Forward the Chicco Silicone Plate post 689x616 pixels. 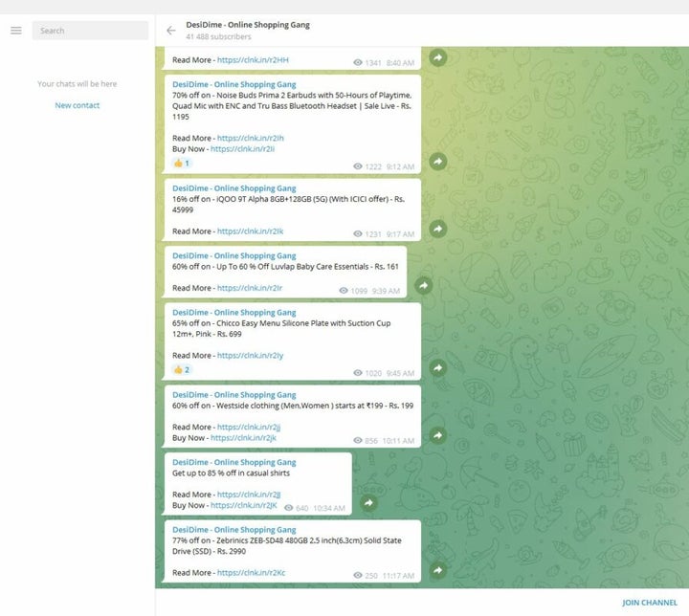click(x=437, y=368)
